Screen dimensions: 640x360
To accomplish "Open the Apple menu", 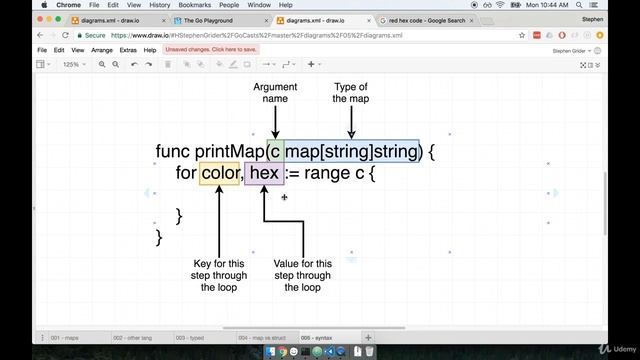I will tap(44, 5).
